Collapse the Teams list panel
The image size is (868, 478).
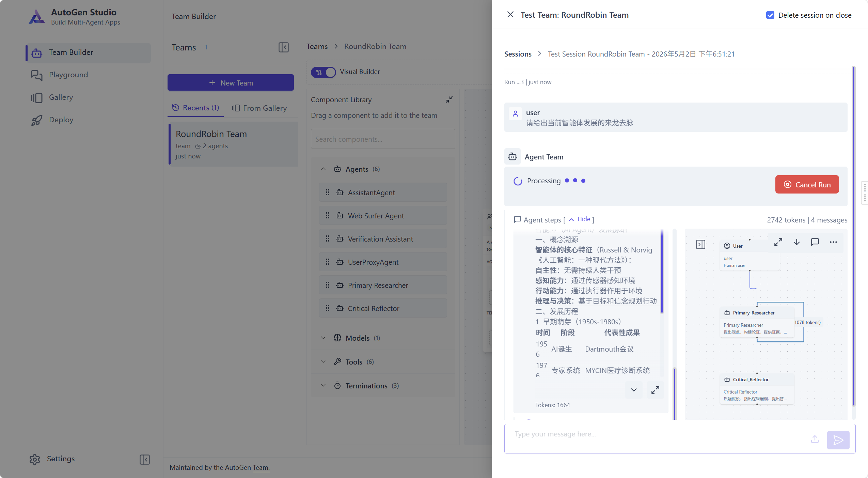point(284,47)
